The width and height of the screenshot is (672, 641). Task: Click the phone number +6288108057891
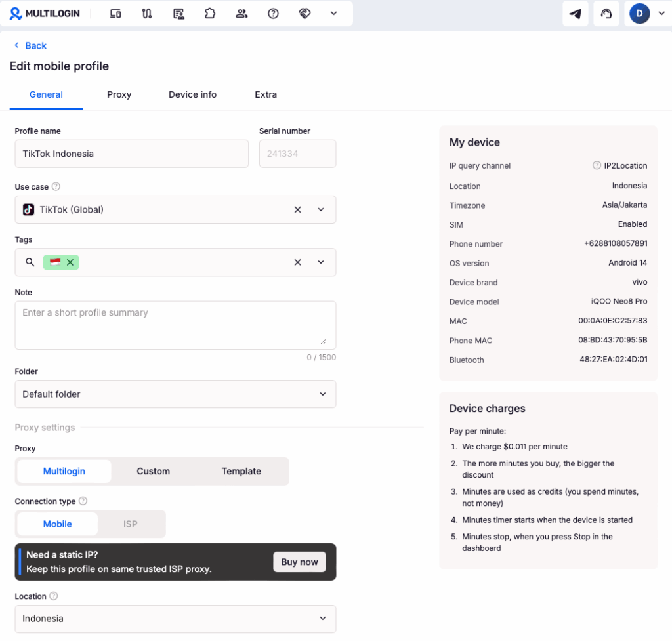[x=616, y=243]
